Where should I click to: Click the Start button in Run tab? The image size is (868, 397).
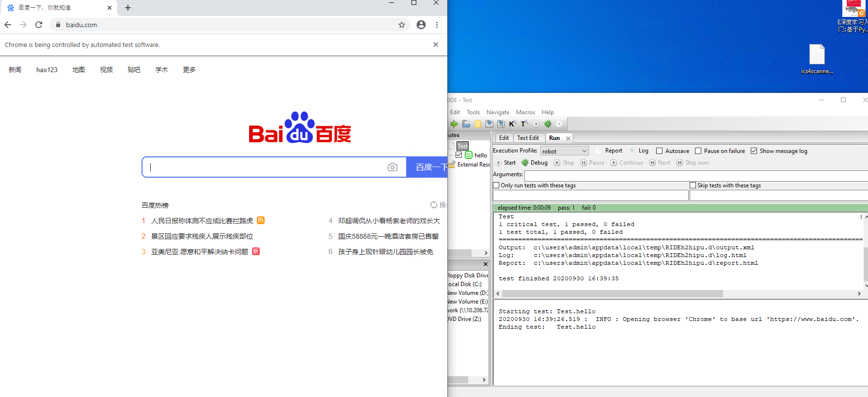click(x=505, y=163)
